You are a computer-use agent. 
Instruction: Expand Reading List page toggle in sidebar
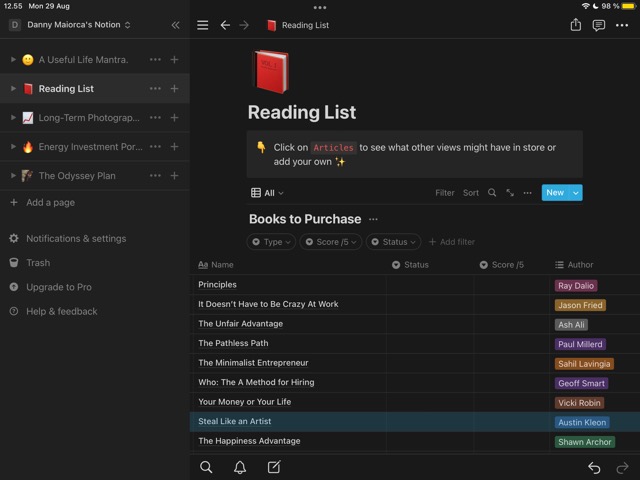(x=13, y=89)
